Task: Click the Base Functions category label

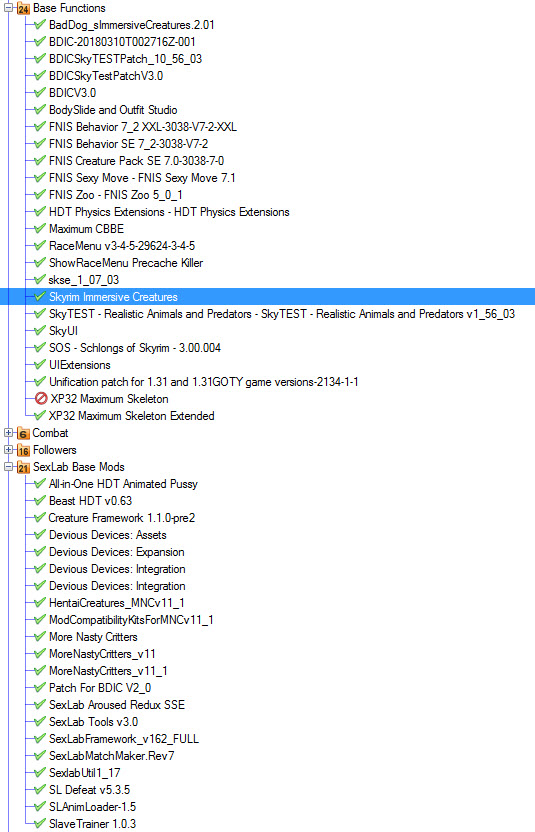Action: (69, 8)
